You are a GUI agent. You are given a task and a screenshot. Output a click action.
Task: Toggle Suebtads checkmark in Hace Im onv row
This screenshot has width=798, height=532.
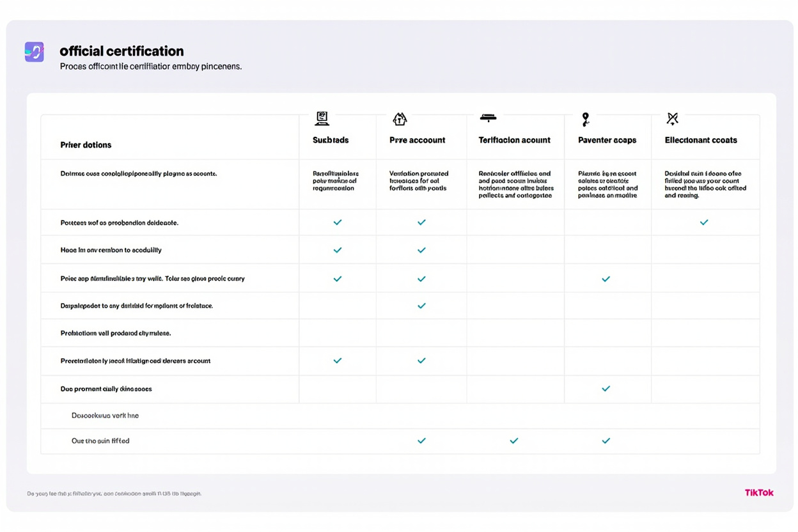click(338, 250)
